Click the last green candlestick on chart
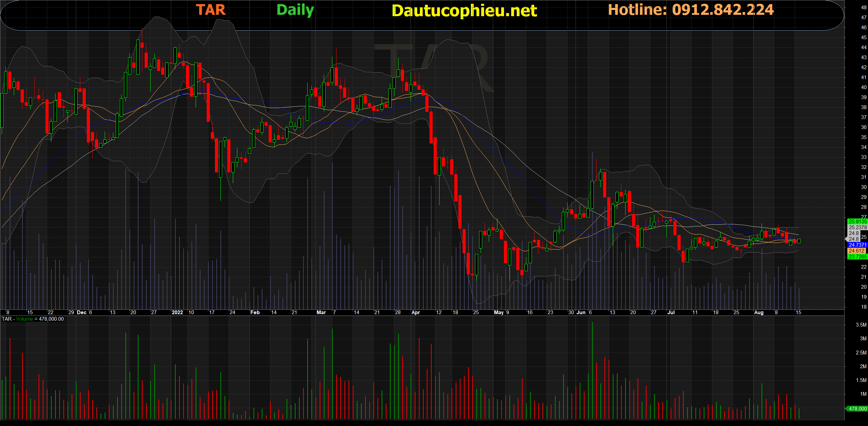Image resolution: width=868 pixels, height=426 pixels. click(x=799, y=241)
